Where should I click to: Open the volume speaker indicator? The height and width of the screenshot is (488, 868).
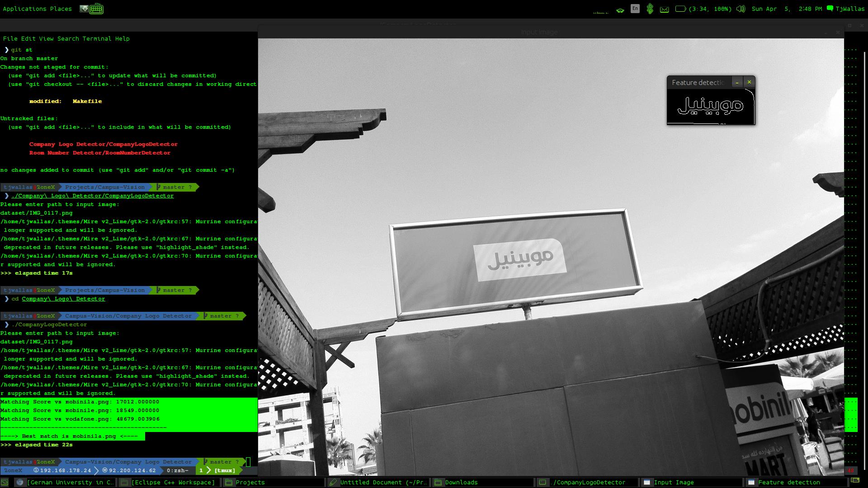coord(741,9)
